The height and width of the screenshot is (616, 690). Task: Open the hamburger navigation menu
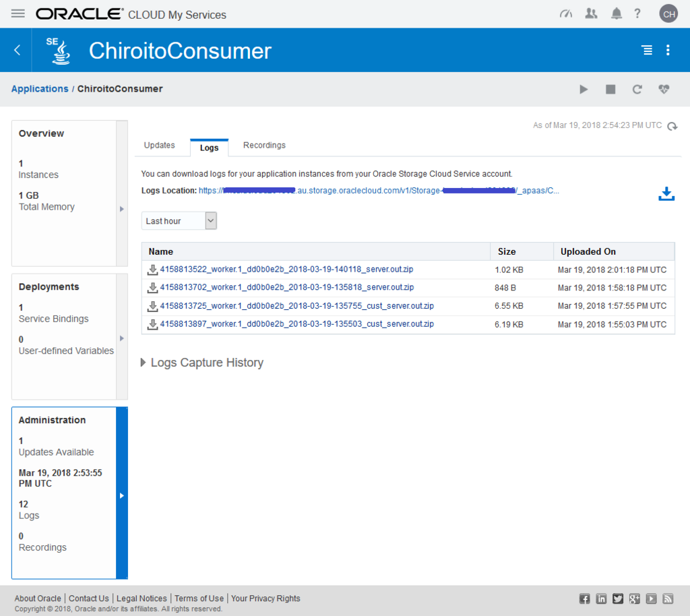[18, 13]
